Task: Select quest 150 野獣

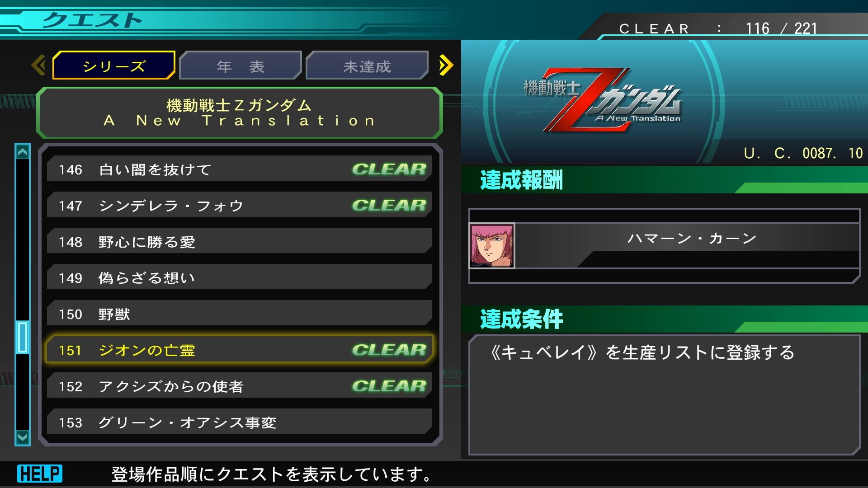Action: click(x=240, y=313)
